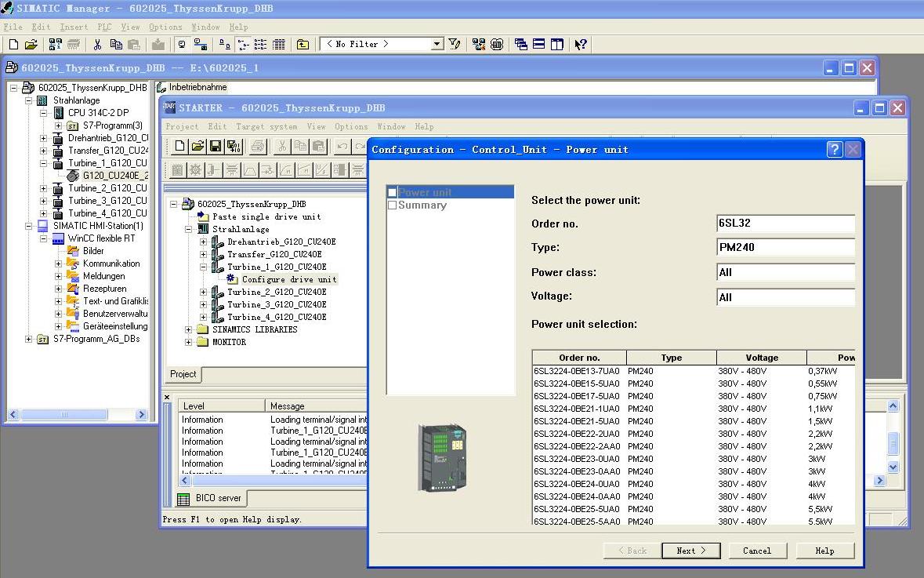The width and height of the screenshot is (924, 578).
Task: Open the PLC menu in SIMATIC Manager
Action: pos(104,27)
